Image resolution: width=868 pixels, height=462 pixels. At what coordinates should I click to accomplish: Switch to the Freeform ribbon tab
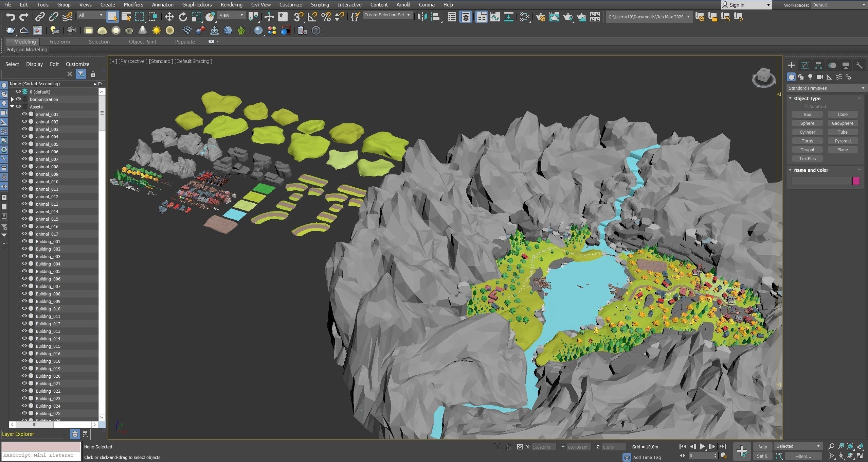click(59, 41)
